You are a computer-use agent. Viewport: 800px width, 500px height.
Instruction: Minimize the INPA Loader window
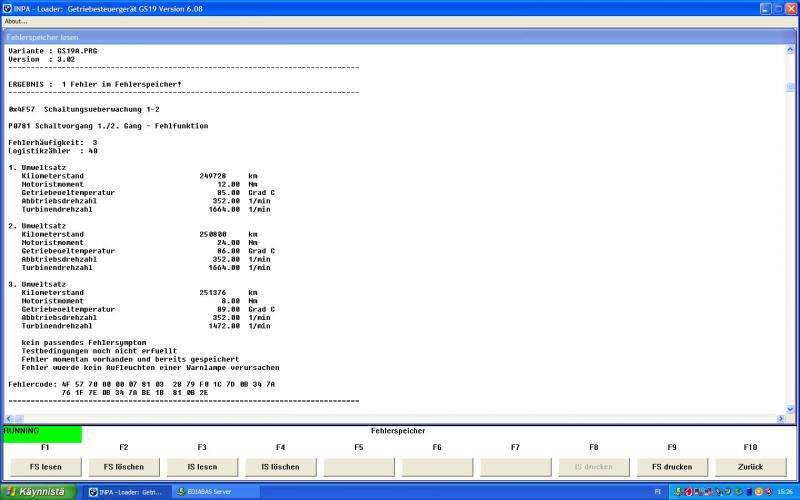[765, 7]
